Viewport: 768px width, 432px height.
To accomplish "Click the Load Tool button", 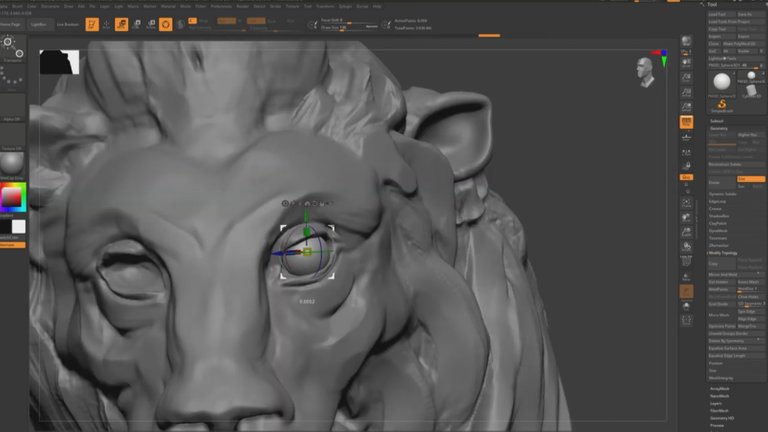I will coord(721,15).
